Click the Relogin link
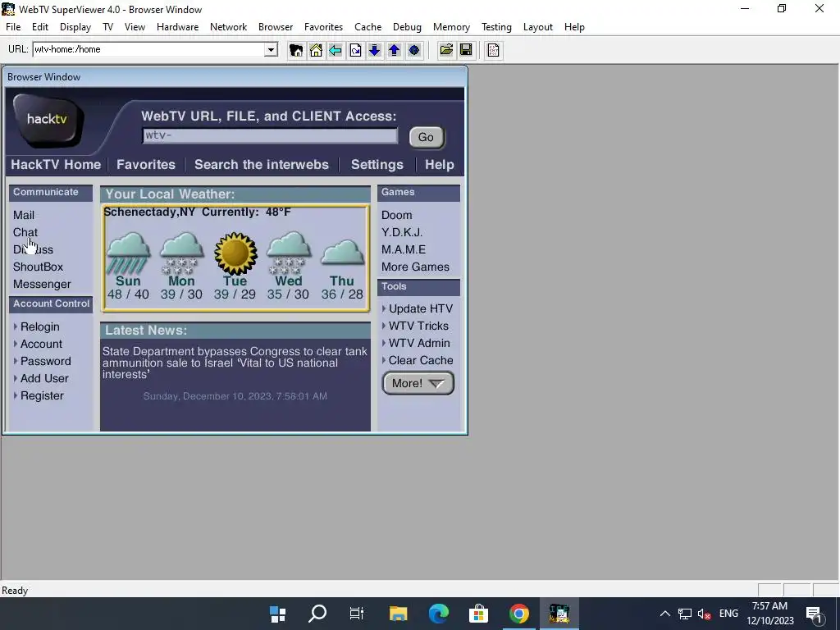 [39, 326]
